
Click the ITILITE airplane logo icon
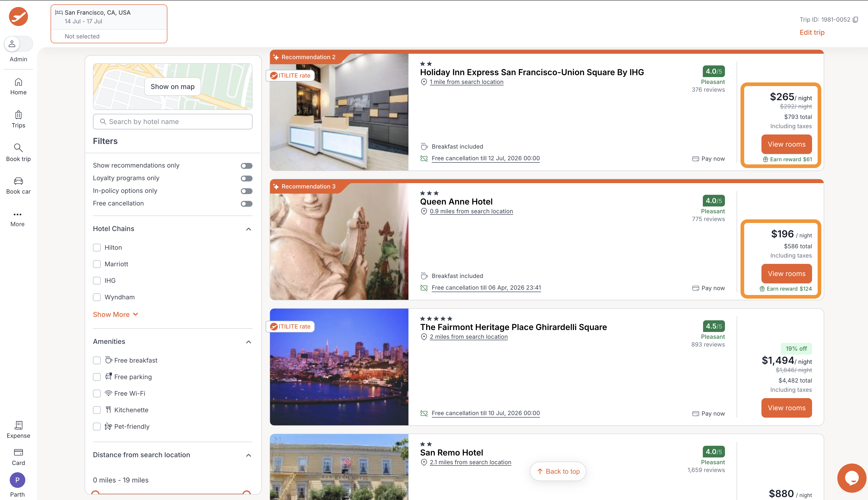click(x=18, y=16)
